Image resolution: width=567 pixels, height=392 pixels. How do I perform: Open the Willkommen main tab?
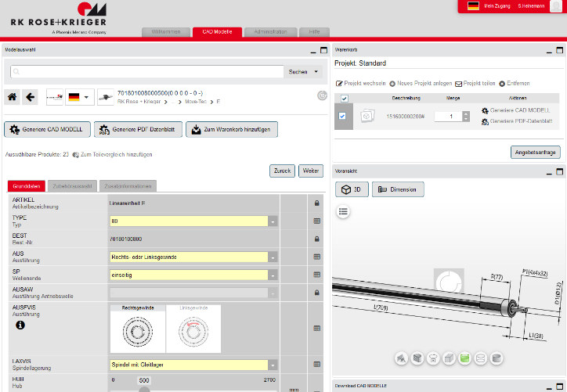pyautogui.click(x=166, y=32)
